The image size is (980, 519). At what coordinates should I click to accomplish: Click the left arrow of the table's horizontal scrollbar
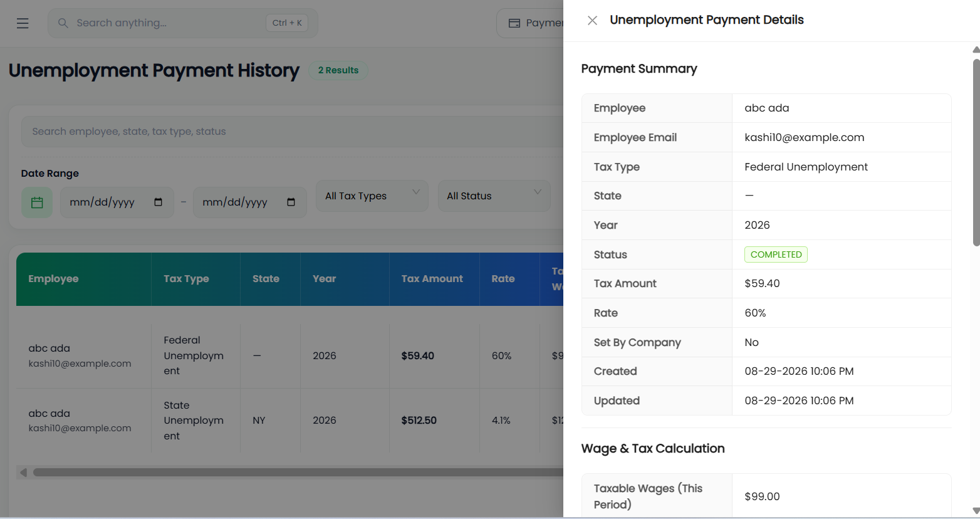point(23,473)
